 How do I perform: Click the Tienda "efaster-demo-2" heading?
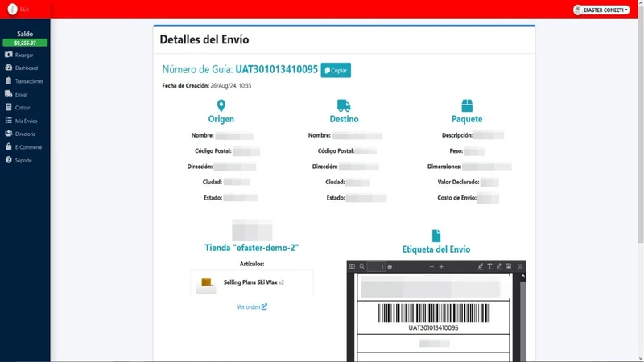[251, 248]
